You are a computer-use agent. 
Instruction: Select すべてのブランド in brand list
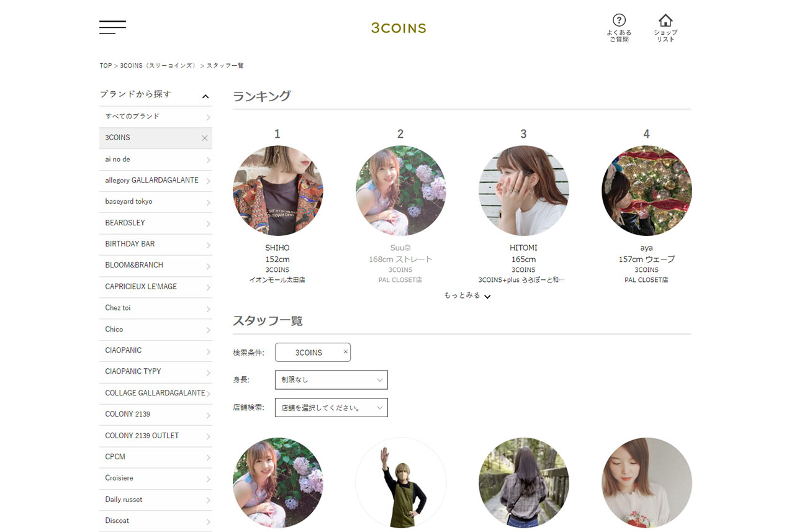coord(155,117)
